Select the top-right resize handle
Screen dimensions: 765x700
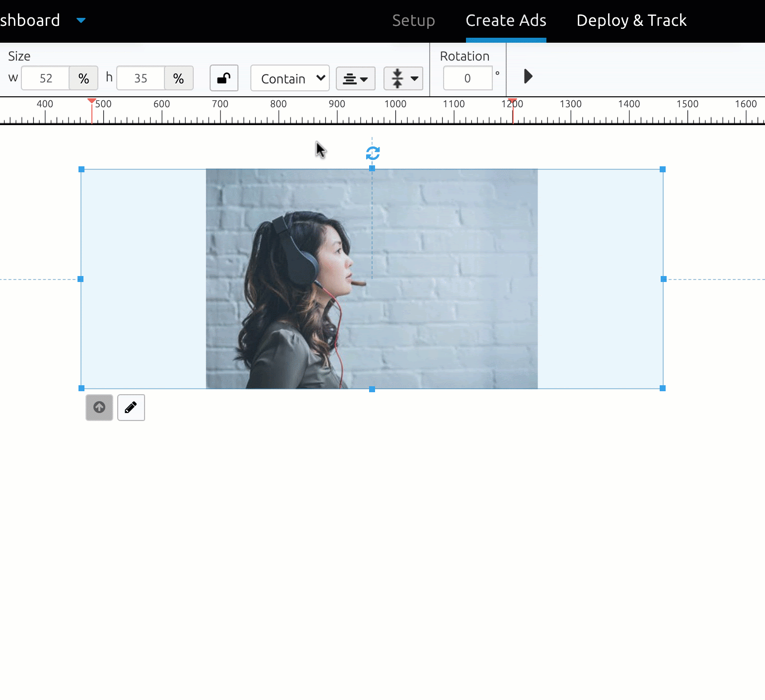(663, 169)
